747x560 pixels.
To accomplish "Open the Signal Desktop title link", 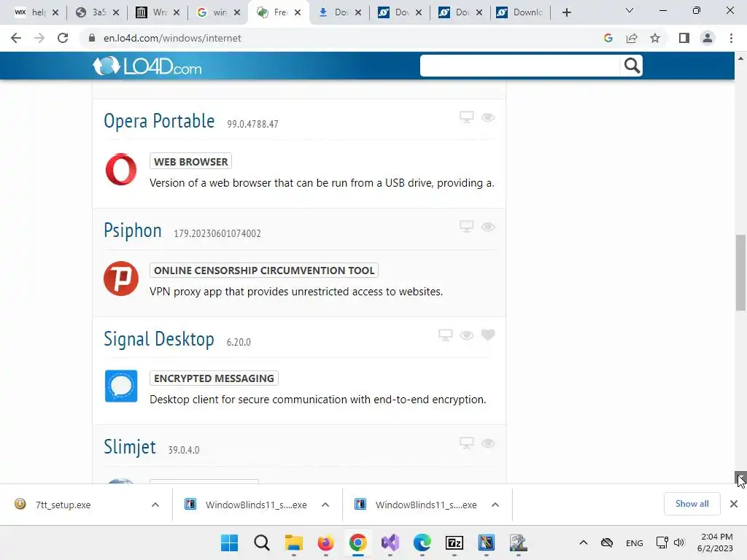I will pos(158,339).
